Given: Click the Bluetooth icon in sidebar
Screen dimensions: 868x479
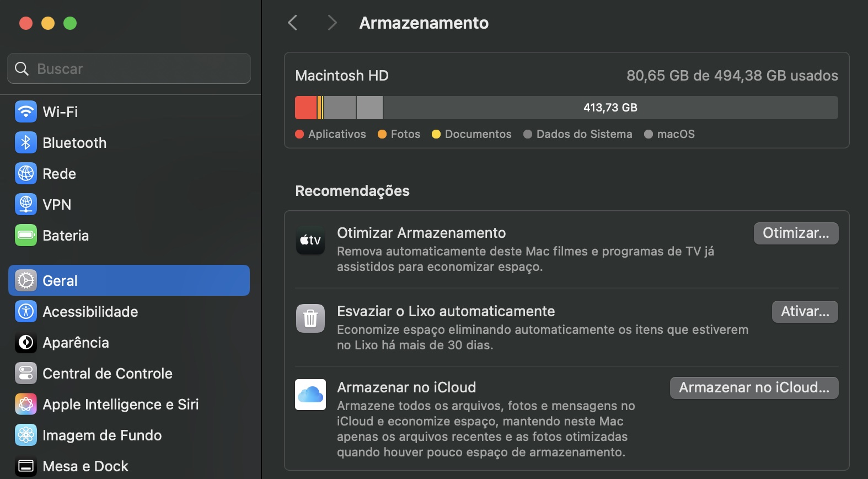Looking at the screenshot, I should (x=26, y=142).
